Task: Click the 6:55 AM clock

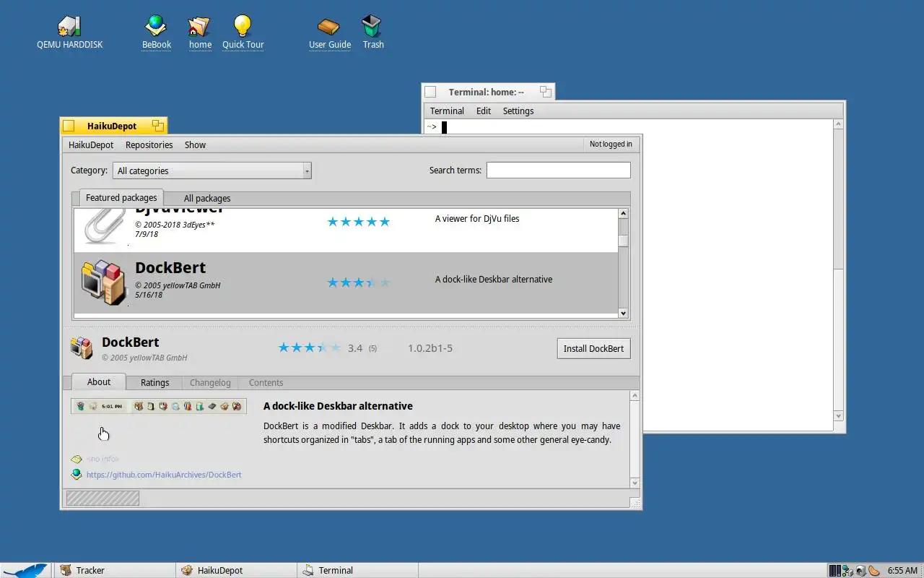Action: coord(902,571)
